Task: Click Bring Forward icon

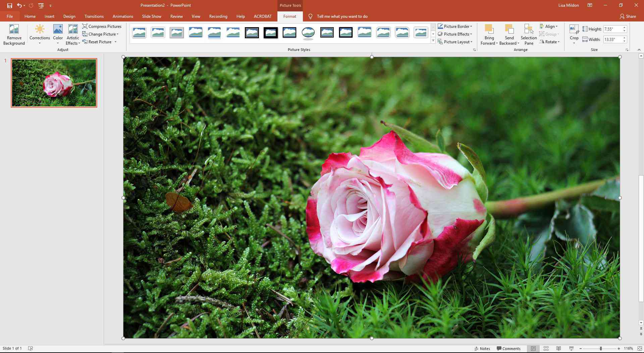Action: pyautogui.click(x=489, y=29)
